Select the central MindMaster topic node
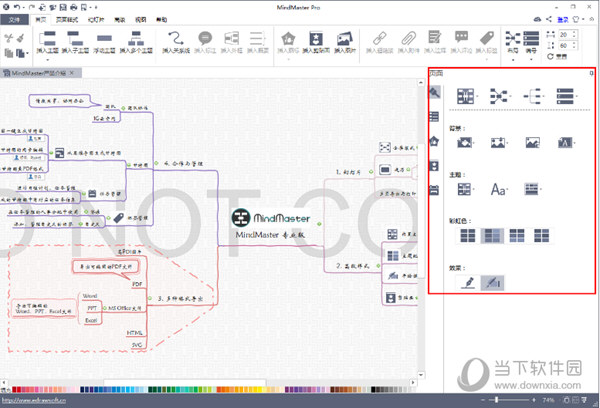This screenshot has height=408, width=600. click(x=271, y=224)
